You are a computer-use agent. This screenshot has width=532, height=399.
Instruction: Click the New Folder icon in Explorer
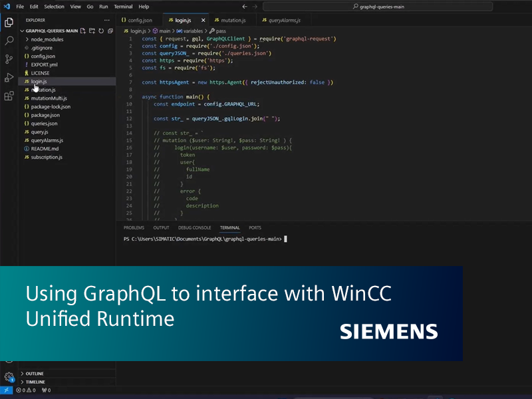click(92, 31)
